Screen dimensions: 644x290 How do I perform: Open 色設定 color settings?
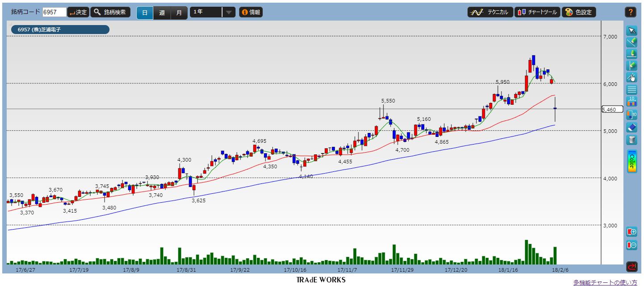(579, 12)
